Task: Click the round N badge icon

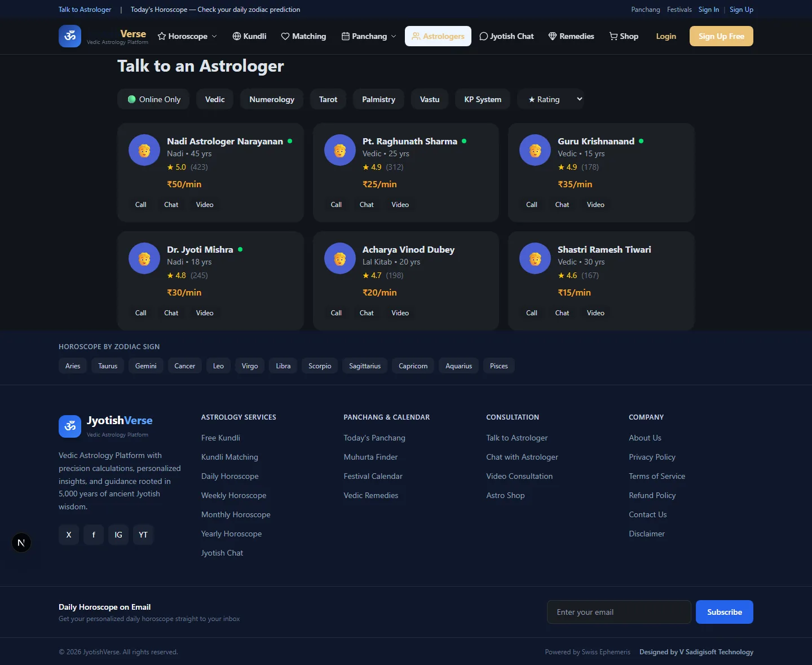Action: pyautogui.click(x=21, y=543)
